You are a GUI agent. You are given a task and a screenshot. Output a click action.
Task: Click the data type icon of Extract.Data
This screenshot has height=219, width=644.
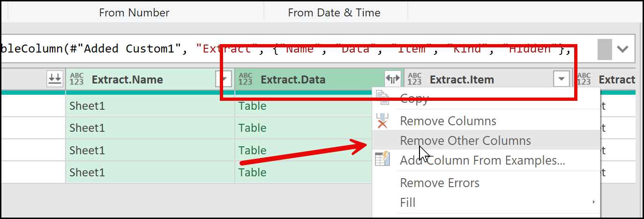(x=245, y=80)
